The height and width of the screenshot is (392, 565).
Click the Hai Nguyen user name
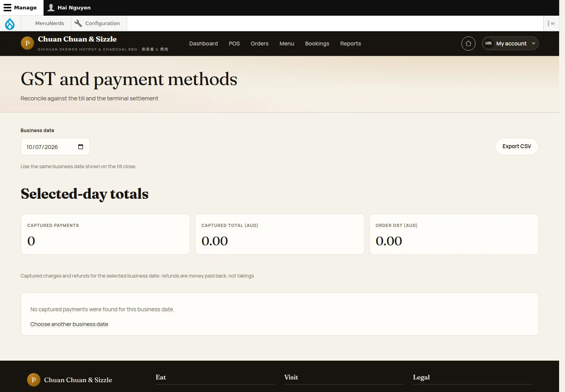pyautogui.click(x=74, y=7)
